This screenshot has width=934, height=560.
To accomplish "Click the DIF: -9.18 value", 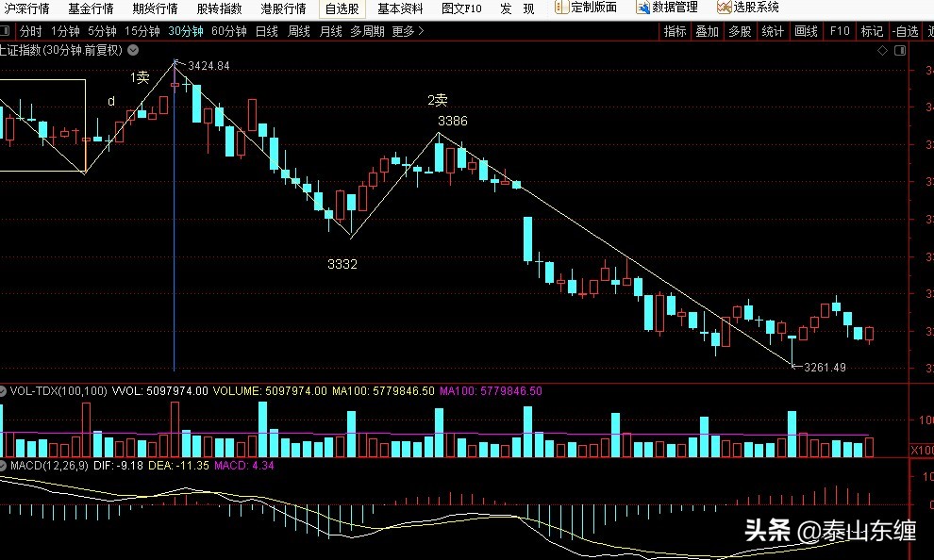I will click(119, 466).
